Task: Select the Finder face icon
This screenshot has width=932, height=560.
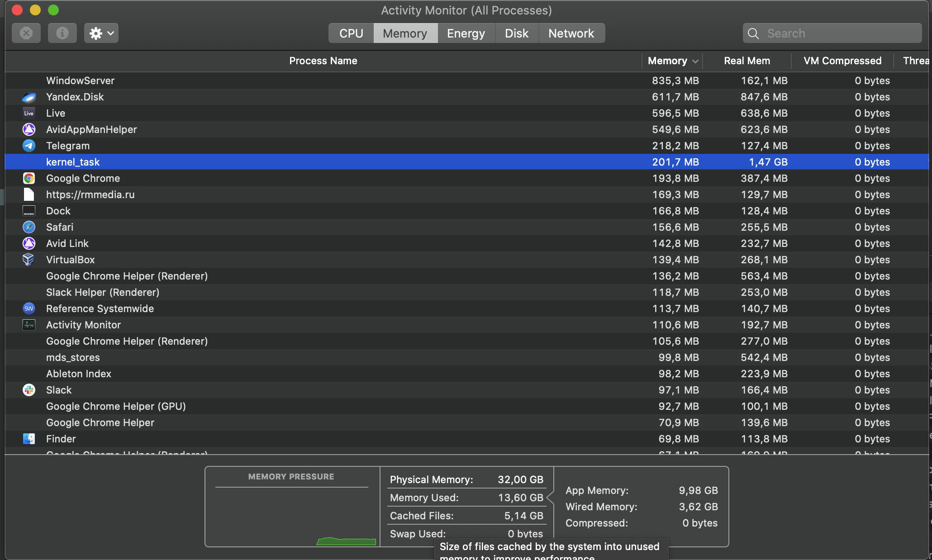Action: point(29,439)
